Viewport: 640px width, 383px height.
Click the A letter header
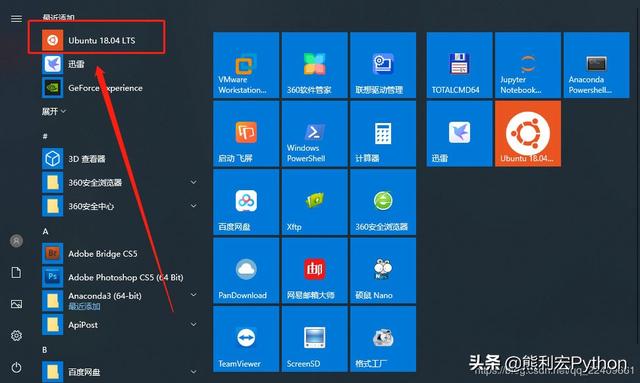tap(45, 232)
